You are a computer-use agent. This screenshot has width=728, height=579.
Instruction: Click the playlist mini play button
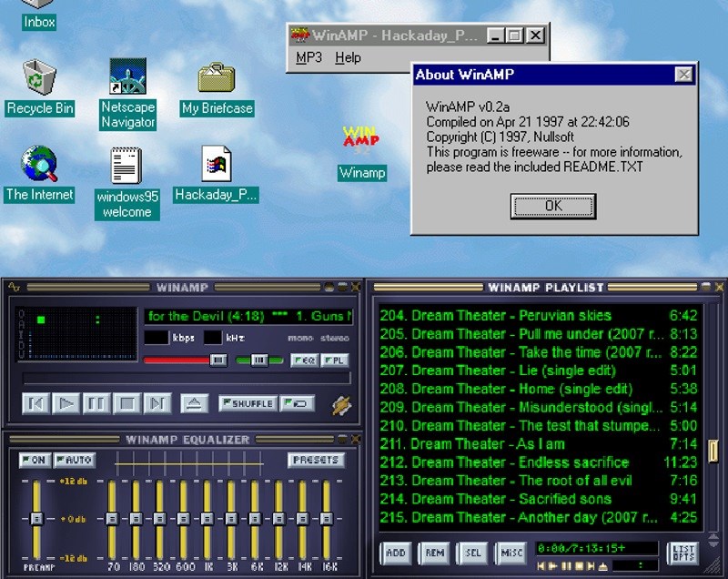coord(553,566)
